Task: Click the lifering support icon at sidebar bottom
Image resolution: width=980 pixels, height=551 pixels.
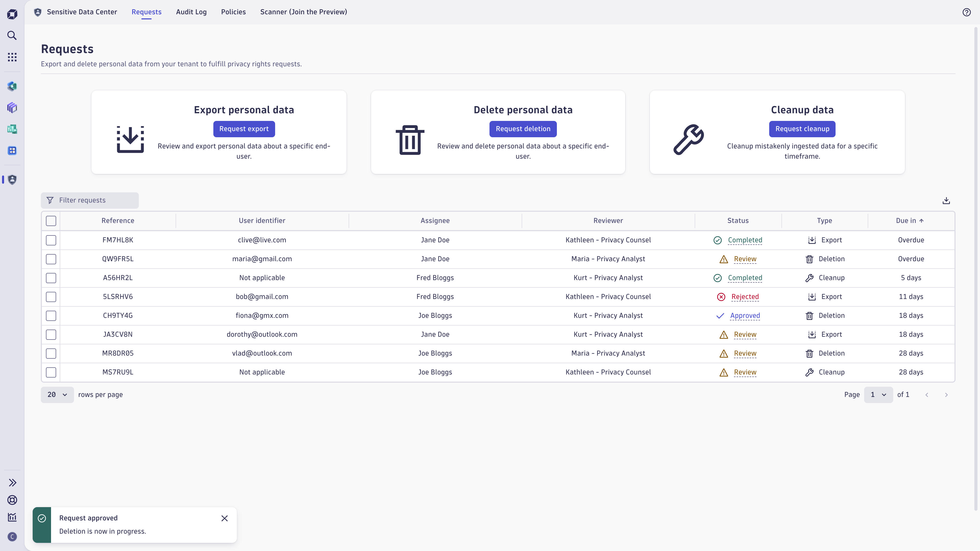Action: [12, 500]
